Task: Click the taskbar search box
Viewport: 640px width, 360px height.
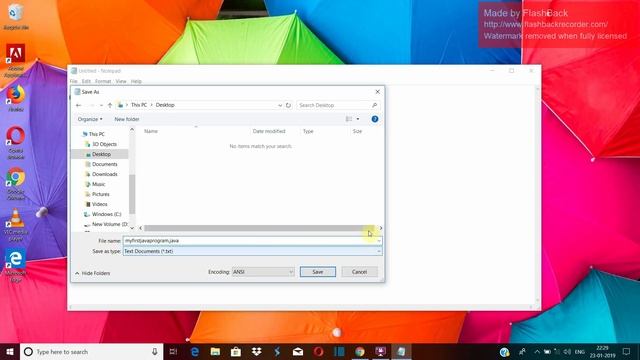Action: point(91,352)
